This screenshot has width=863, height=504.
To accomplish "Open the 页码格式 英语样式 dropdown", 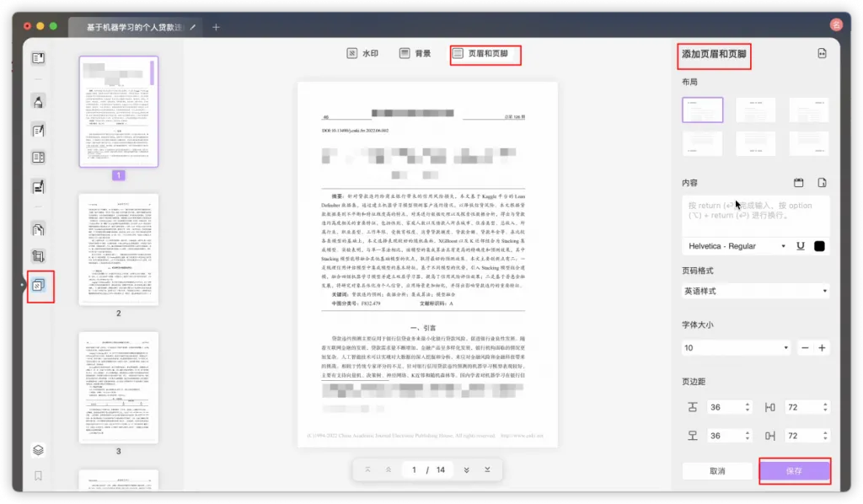I will pyautogui.click(x=755, y=291).
